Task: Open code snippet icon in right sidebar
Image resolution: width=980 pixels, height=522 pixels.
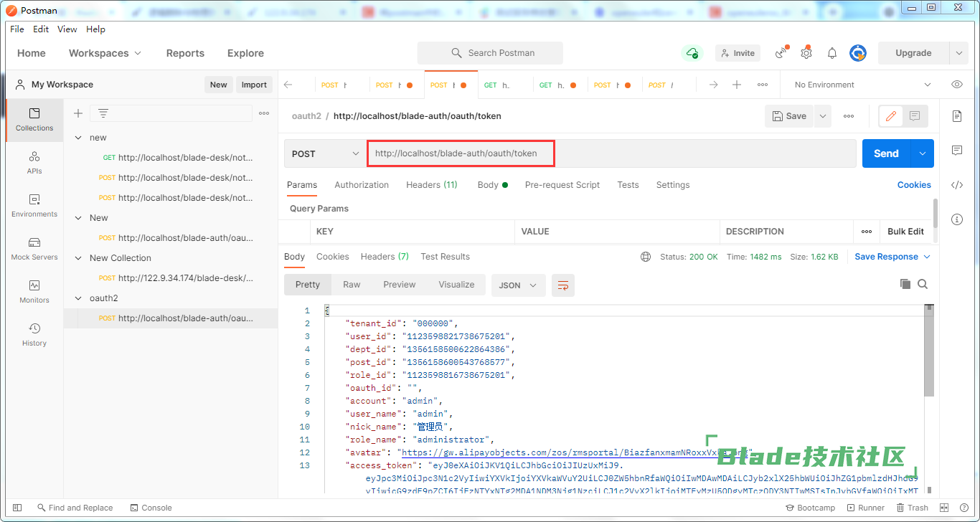Action: (957, 184)
